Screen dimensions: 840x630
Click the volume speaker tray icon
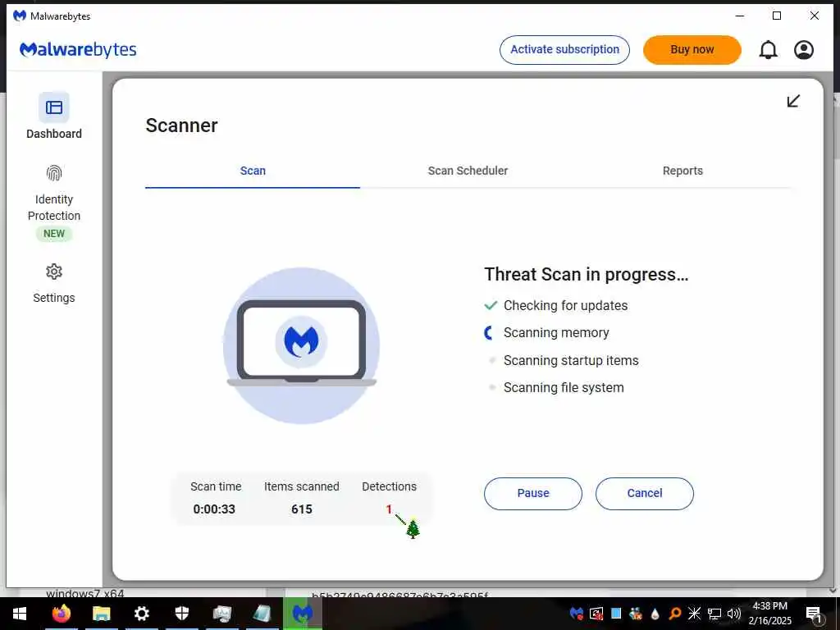tap(734, 614)
